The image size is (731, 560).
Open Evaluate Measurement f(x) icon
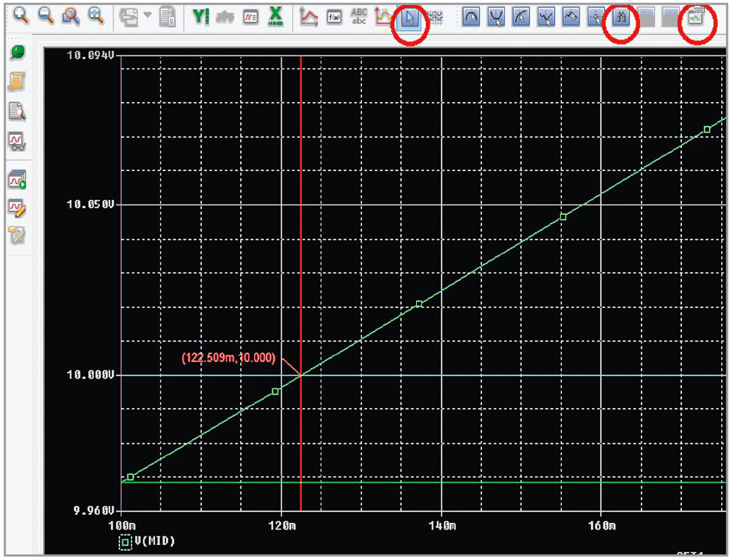click(x=334, y=18)
